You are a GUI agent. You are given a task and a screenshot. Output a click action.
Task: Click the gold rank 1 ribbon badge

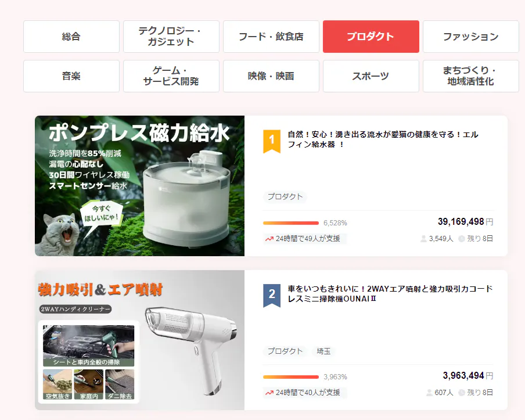(272, 141)
